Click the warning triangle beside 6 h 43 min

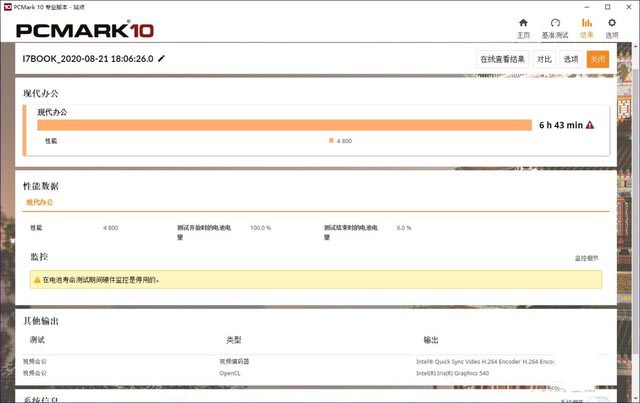(590, 125)
